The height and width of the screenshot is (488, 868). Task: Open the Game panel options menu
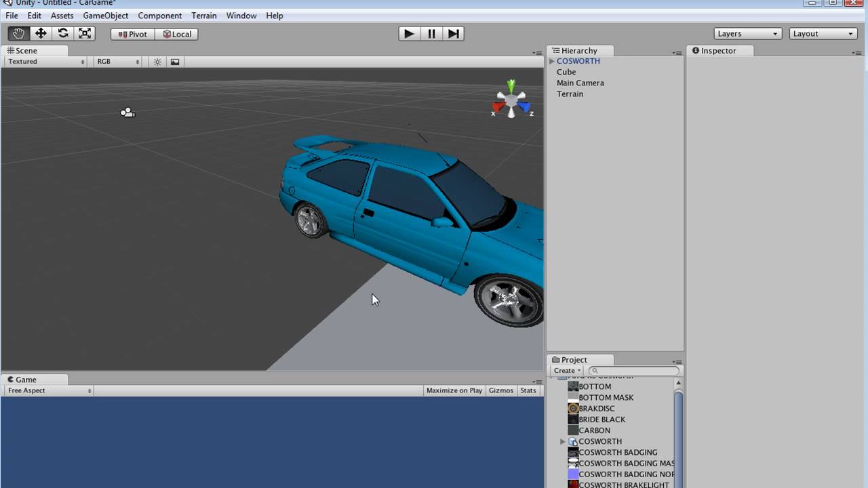click(x=538, y=381)
